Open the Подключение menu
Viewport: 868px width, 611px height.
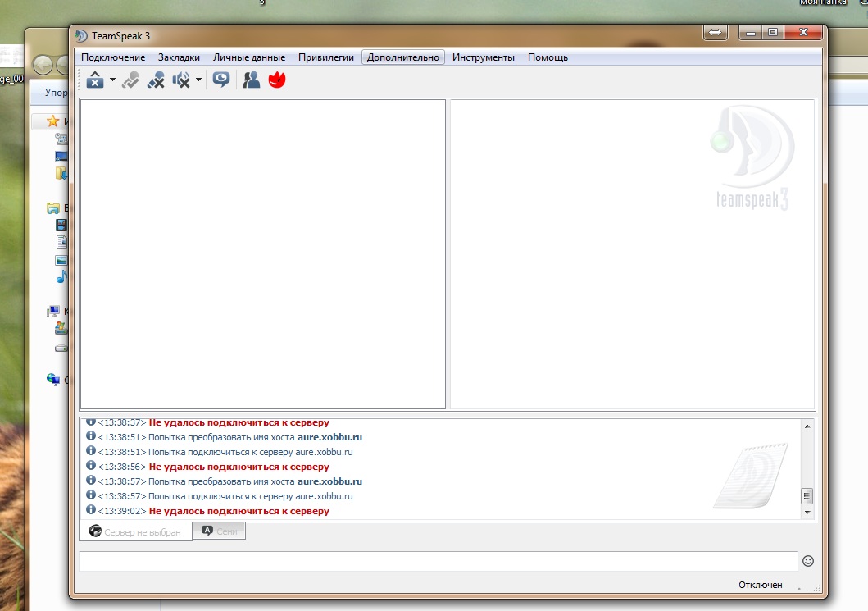pos(113,57)
